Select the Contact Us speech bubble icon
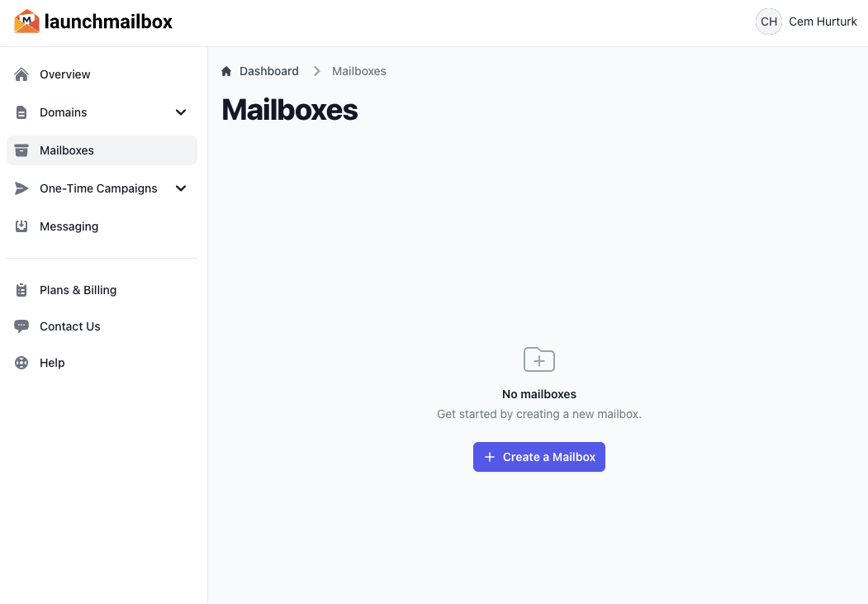This screenshot has height=604, width=868. pyautogui.click(x=21, y=326)
